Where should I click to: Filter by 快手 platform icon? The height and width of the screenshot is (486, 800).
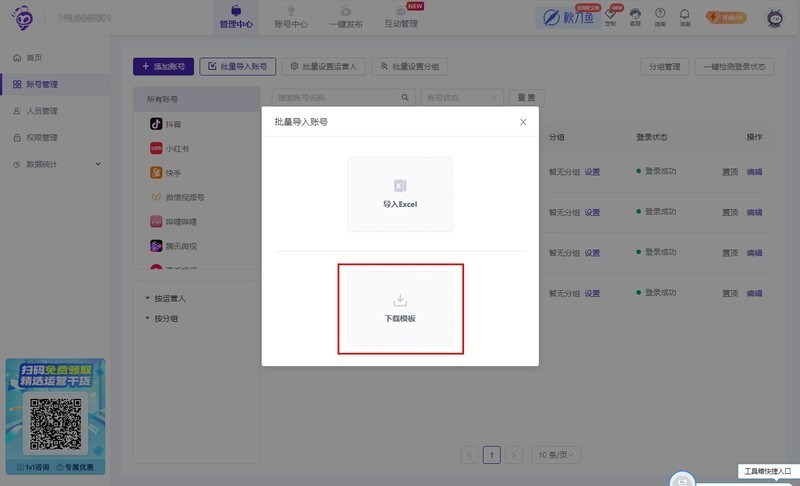pyautogui.click(x=156, y=172)
